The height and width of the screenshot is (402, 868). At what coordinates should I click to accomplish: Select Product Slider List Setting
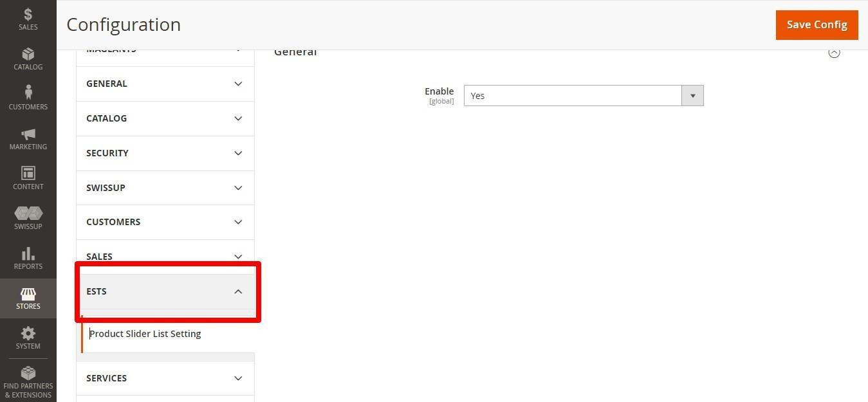pos(145,334)
